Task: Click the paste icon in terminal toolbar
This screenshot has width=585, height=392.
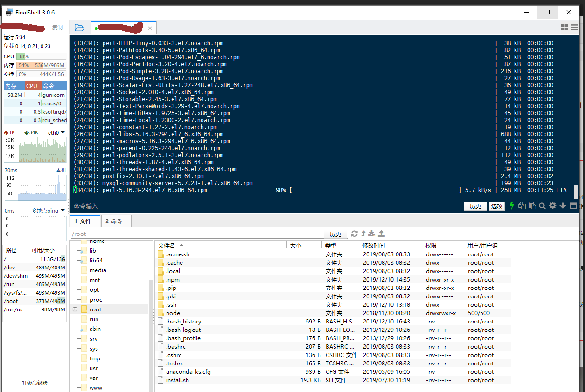Action: tap(532, 206)
